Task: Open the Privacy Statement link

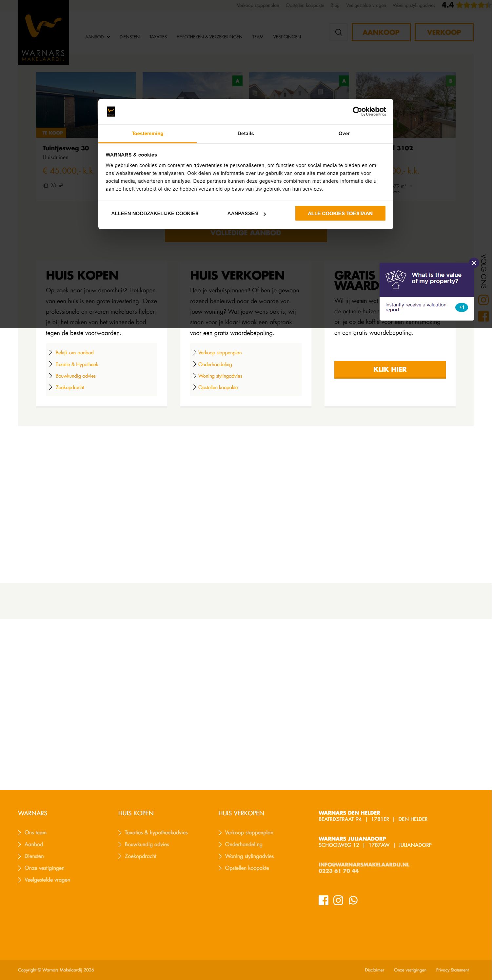Action: (x=452, y=970)
